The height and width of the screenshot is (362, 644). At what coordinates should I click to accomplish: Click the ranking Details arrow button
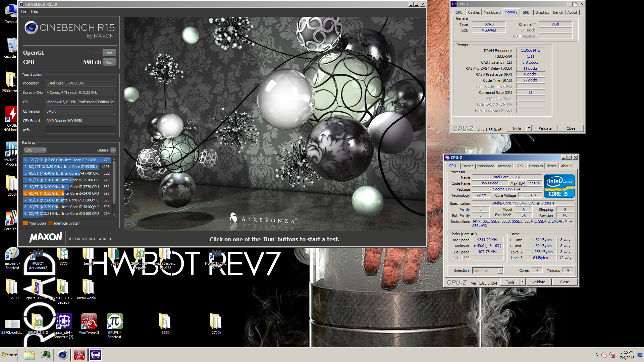point(113,150)
